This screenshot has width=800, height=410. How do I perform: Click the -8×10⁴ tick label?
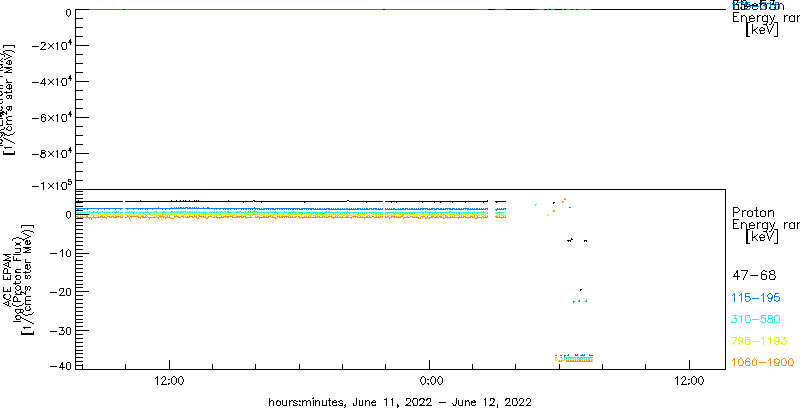click(51, 153)
